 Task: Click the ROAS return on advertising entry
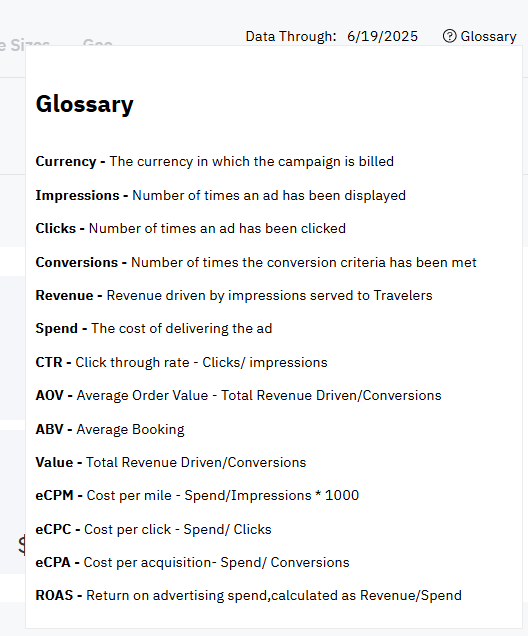click(249, 595)
